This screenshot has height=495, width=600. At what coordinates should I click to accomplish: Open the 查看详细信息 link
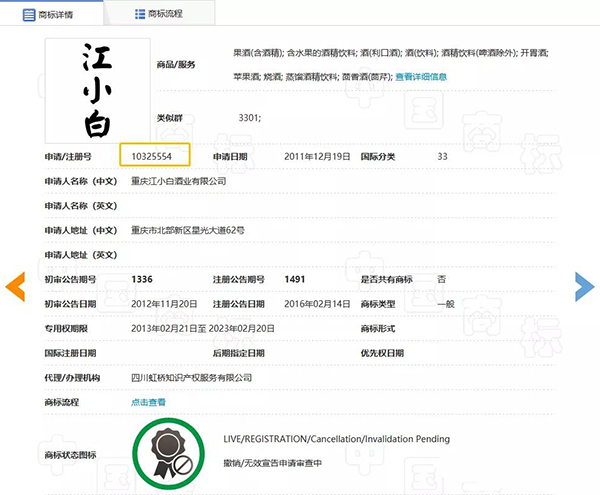[421, 77]
